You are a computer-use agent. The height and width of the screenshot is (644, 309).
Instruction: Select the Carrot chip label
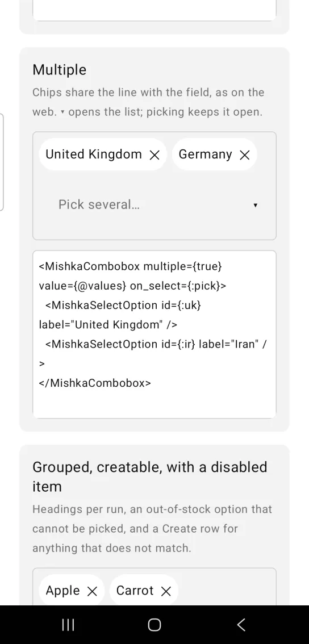point(135,591)
